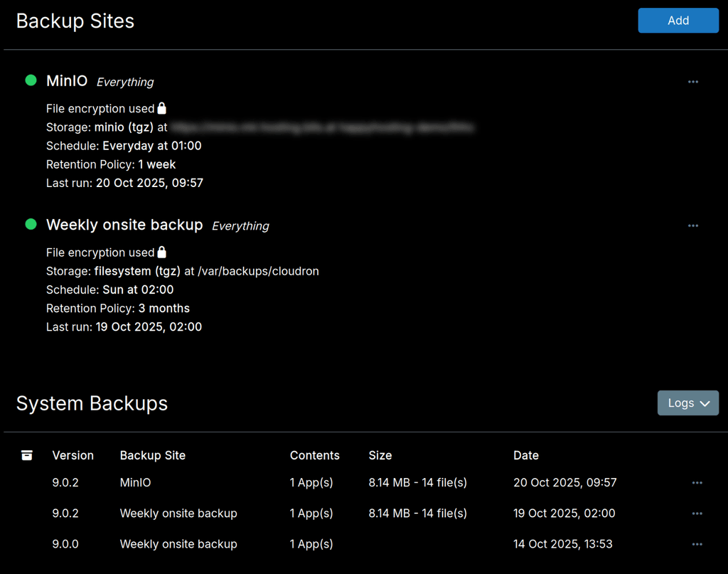This screenshot has height=574, width=728.
Task: Click Weekly onsite backup encryption lock icon
Action: (x=162, y=252)
